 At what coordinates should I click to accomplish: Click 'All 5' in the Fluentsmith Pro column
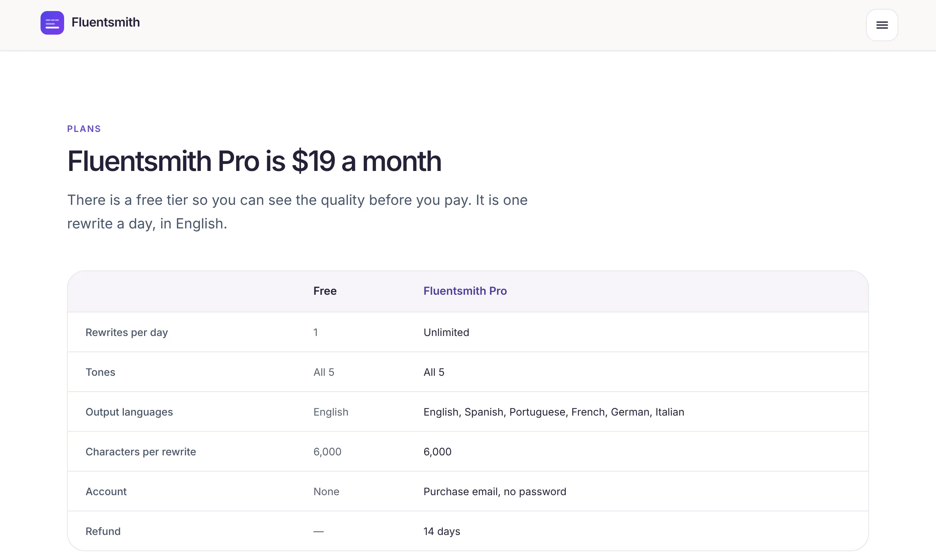click(434, 372)
